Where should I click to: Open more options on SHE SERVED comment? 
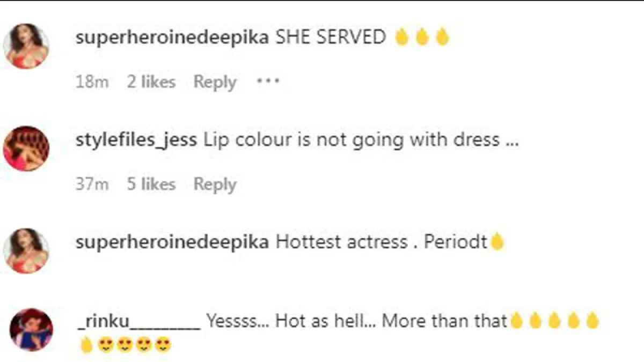[268, 82]
